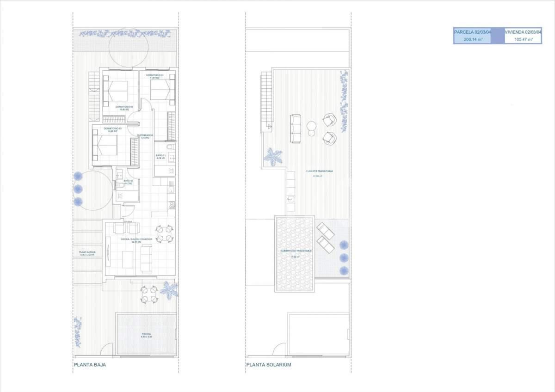
Task: Click the palm tree on the ground floor terrace
Action: pos(169,290)
